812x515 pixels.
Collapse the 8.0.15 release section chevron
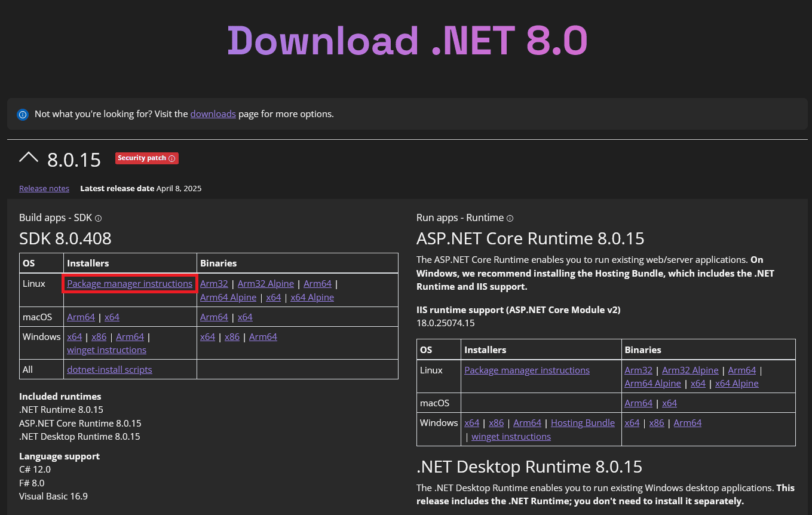click(28, 158)
